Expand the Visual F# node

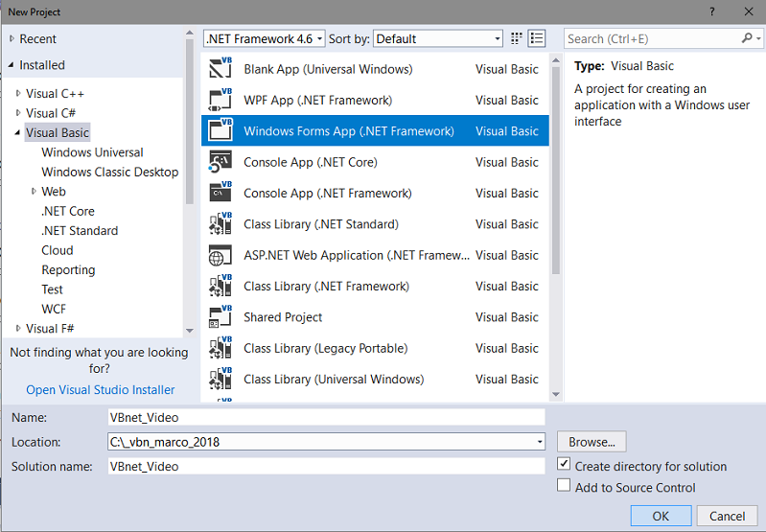18,328
